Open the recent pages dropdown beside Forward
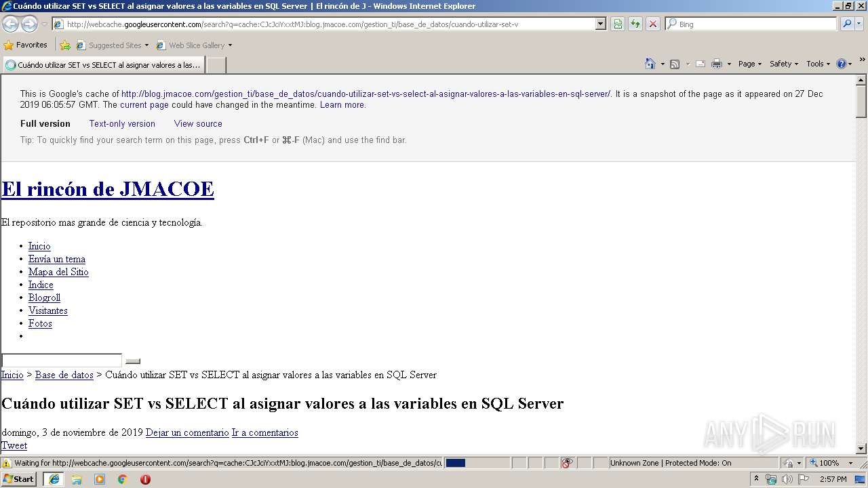The image size is (868, 488). [x=44, y=24]
